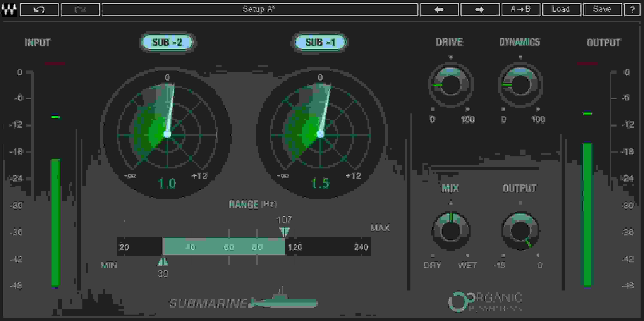Click the submarine graphic near the plugin name

click(x=283, y=303)
